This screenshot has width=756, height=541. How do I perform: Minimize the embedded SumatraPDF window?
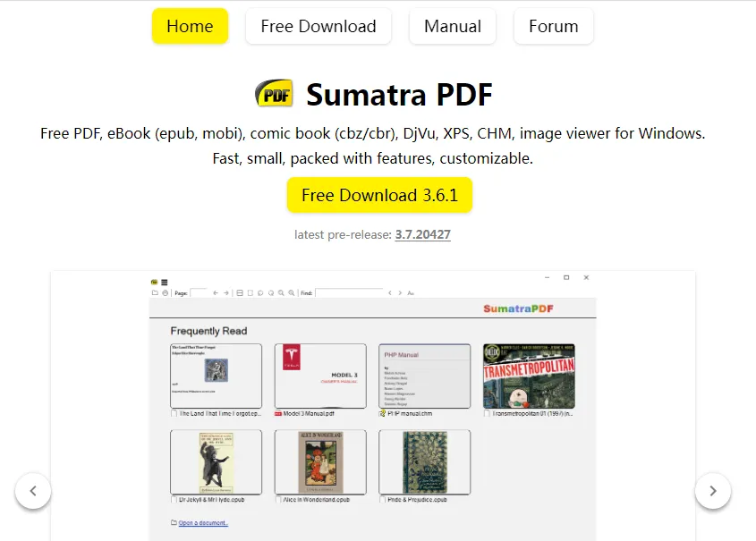pos(547,277)
